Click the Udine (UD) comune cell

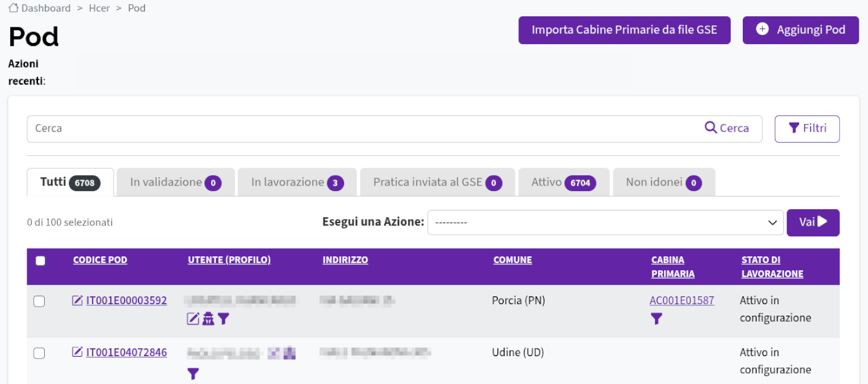518,353
